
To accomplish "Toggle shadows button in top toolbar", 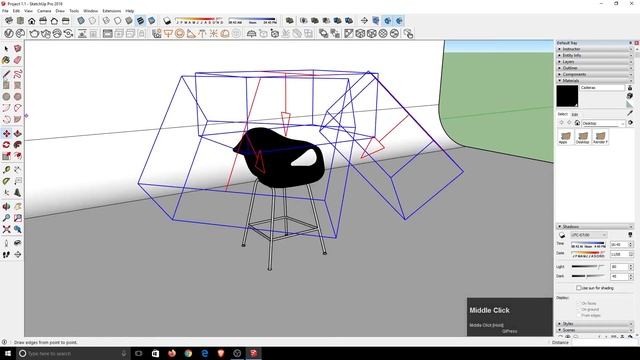I will point(167,20).
